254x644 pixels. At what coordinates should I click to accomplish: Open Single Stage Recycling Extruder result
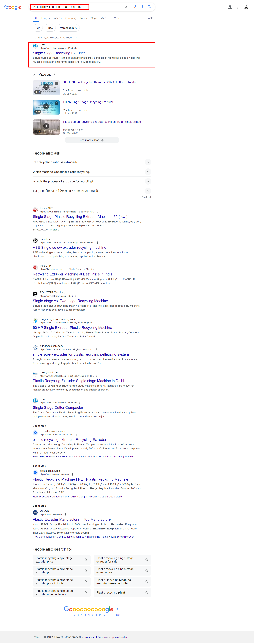pyautogui.click(x=59, y=53)
